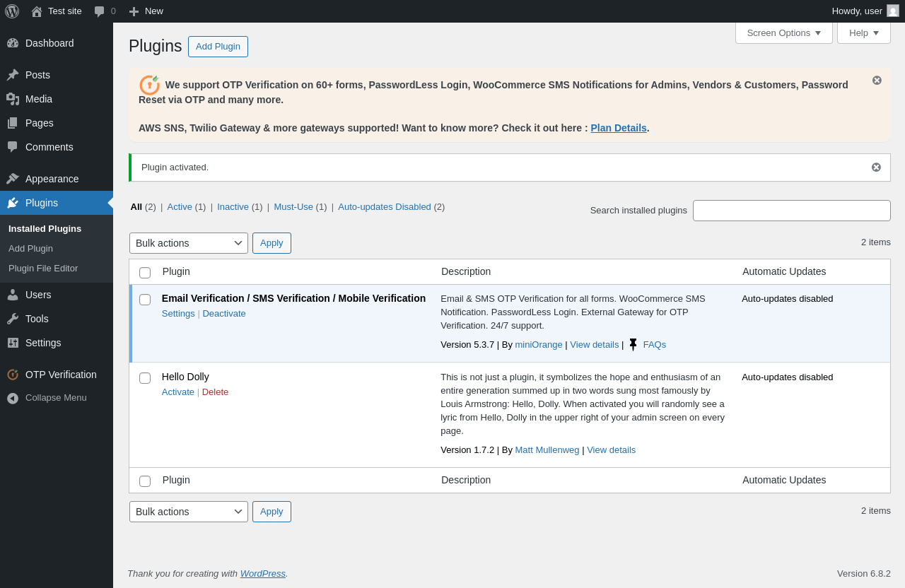The height and width of the screenshot is (588, 905).
Task: Open the Plan Details link
Action: click(619, 128)
